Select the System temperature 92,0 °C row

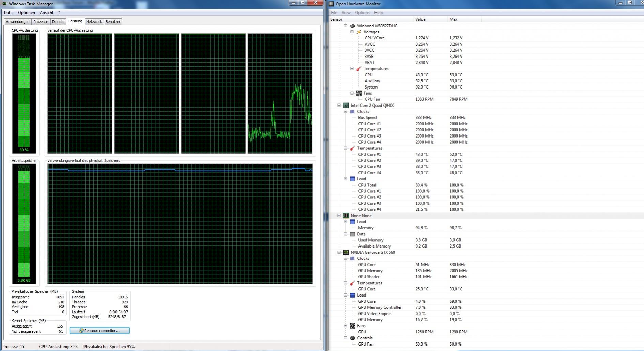[x=486, y=87]
